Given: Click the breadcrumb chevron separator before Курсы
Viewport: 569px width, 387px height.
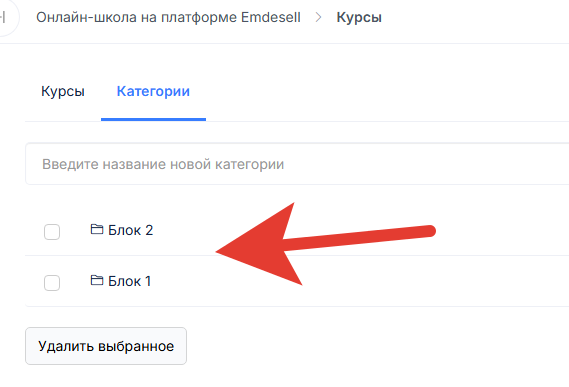Looking at the screenshot, I should tap(319, 17).
